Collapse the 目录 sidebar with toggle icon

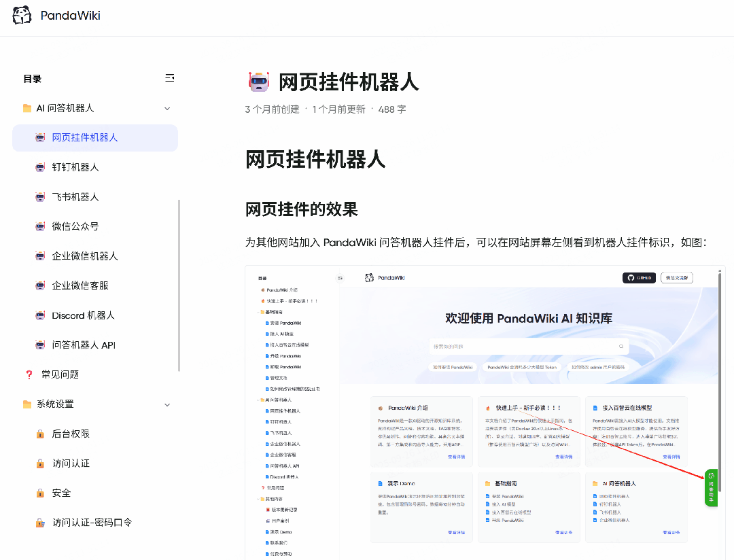169,77
